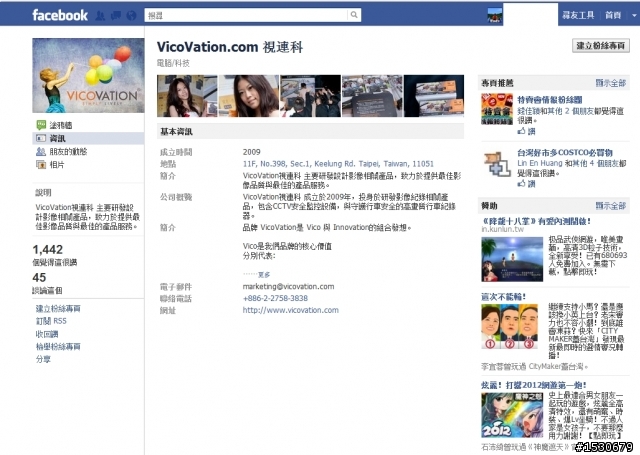
Task: Open the second sponsored ad title link
Action: click(504, 297)
